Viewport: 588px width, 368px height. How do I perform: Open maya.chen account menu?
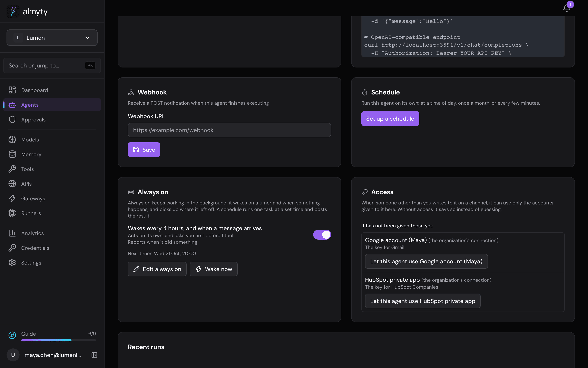52,355
